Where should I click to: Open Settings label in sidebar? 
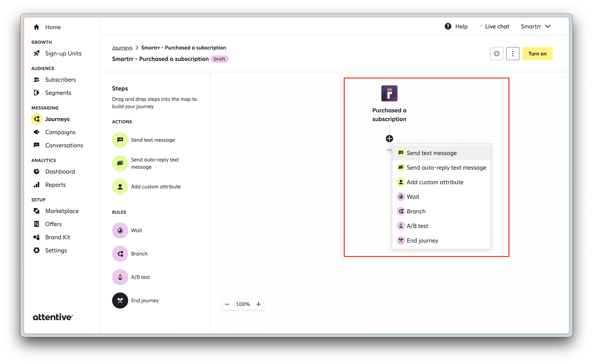point(56,250)
